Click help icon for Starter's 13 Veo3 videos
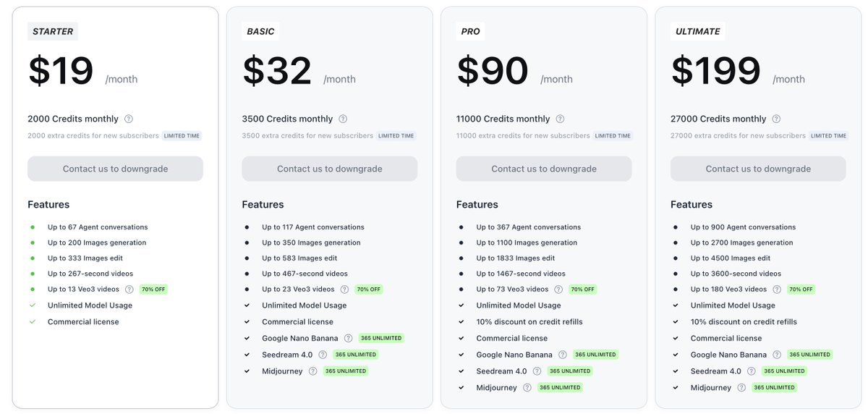 point(129,290)
